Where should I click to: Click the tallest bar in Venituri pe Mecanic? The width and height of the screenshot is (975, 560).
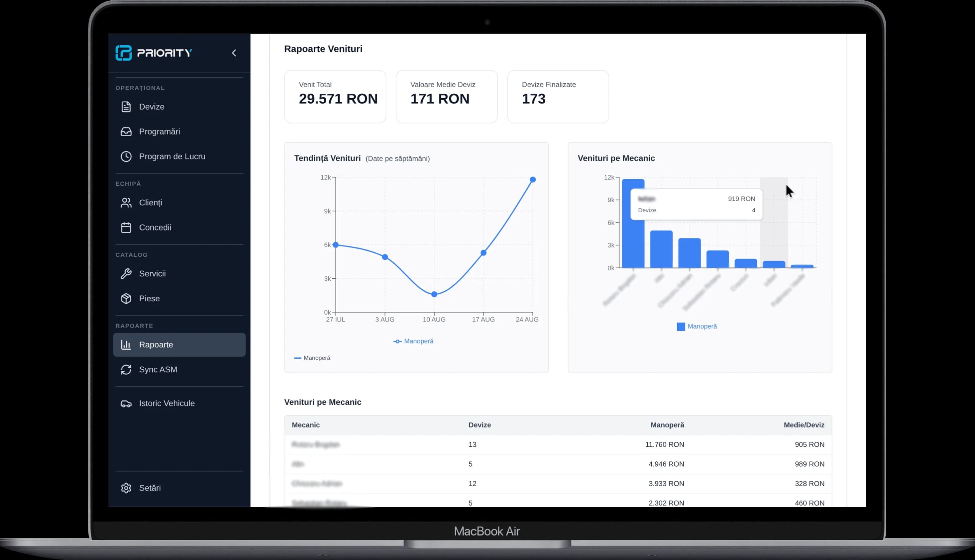coord(633,223)
